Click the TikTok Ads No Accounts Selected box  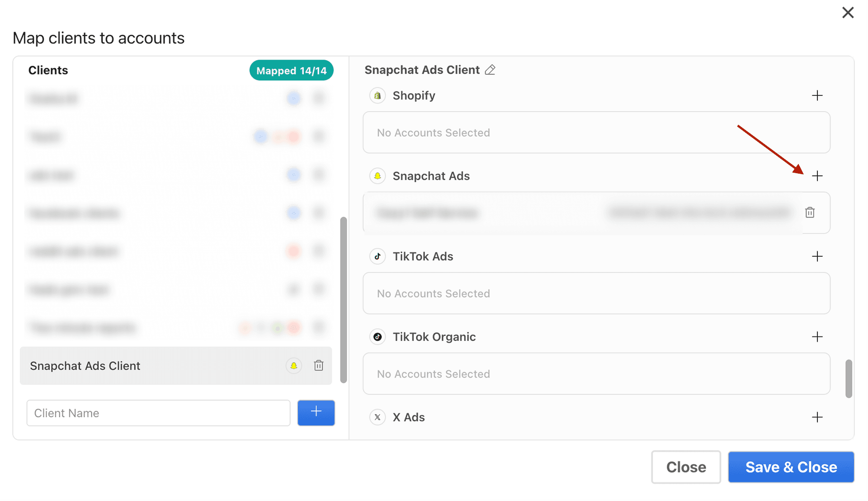click(x=596, y=293)
